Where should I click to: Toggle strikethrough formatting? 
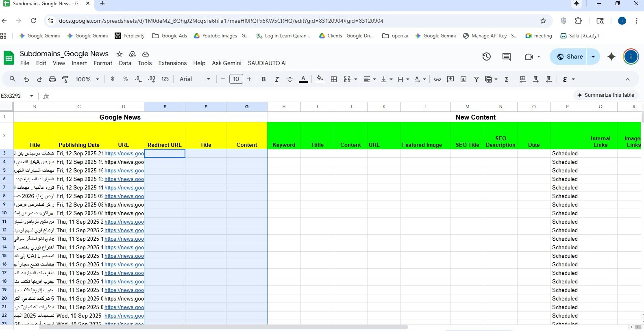point(289,79)
